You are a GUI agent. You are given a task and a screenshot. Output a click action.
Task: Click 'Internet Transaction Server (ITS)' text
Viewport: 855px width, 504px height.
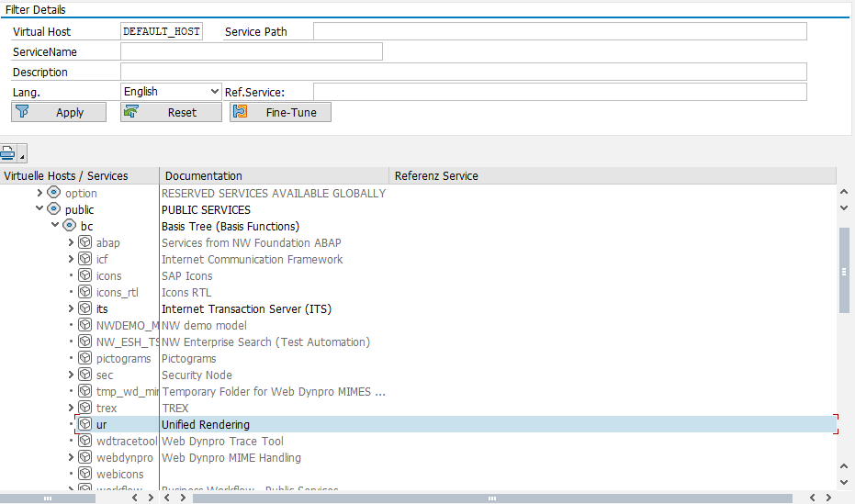pyautogui.click(x=246, y=309)
